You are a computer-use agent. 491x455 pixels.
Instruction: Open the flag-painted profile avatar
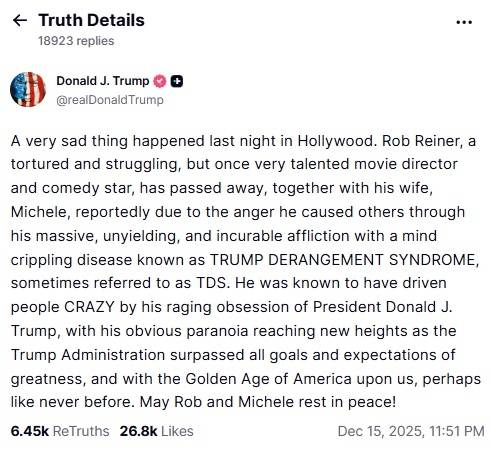pyautogui.click(x=28, y=89)
